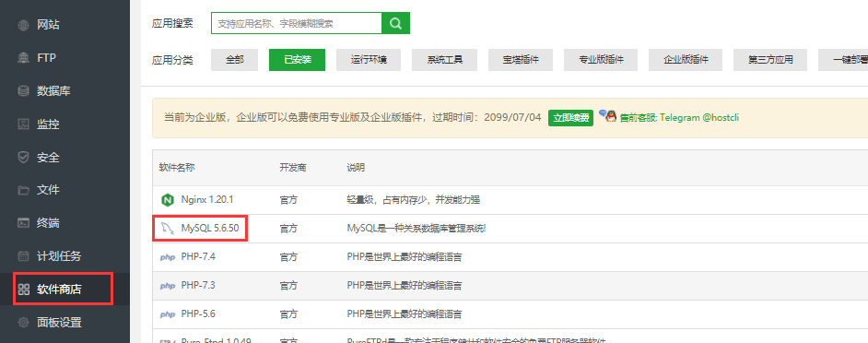Select the 全部 category tab
The height and width of the screenshot is (343, 868).
(x=235, y=60)
